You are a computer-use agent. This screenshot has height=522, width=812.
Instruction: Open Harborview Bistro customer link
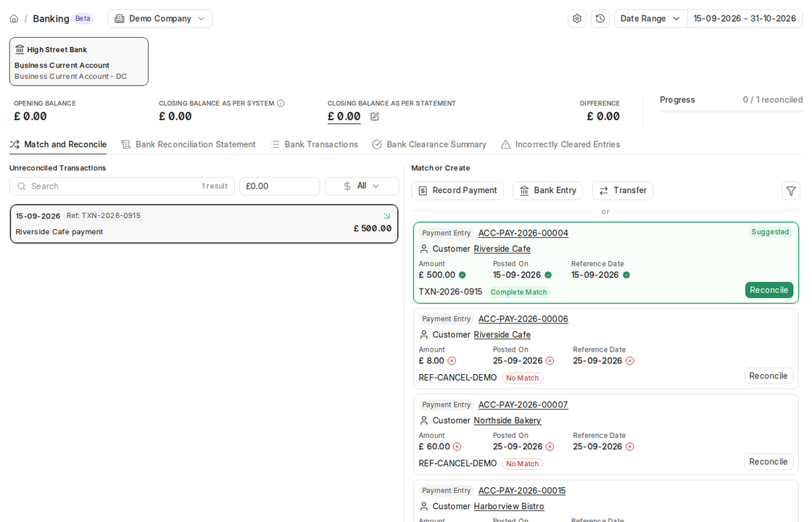[x=509, y=507]
